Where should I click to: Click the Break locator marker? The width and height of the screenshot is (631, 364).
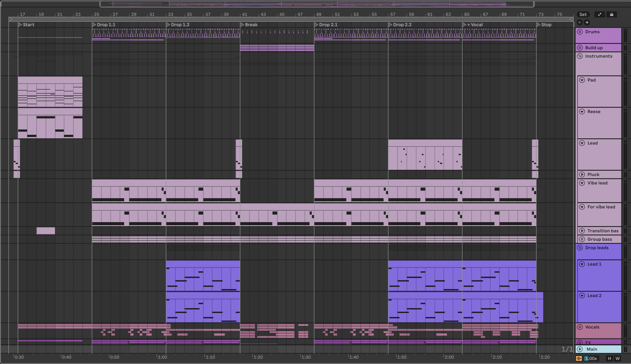point(242,25)
